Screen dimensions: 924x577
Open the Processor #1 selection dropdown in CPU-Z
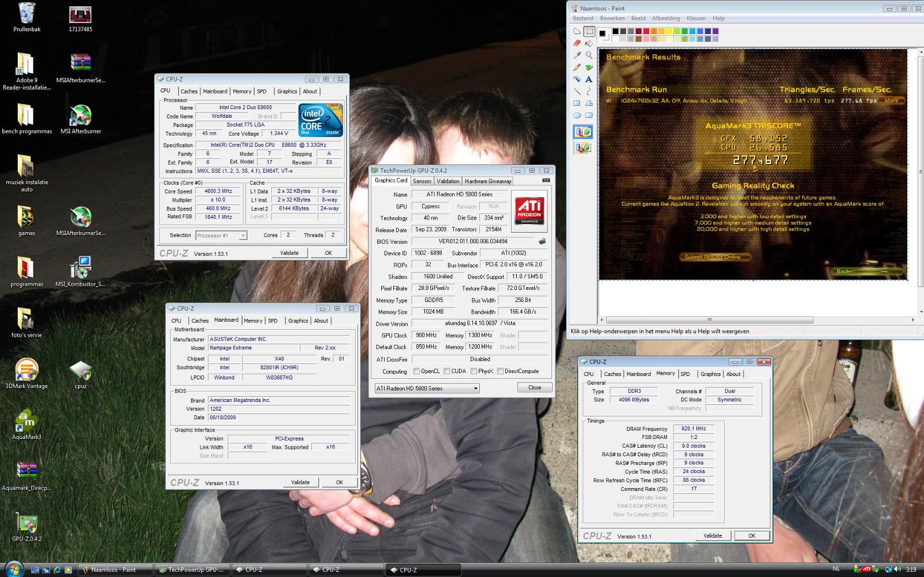tap(221, 235)
